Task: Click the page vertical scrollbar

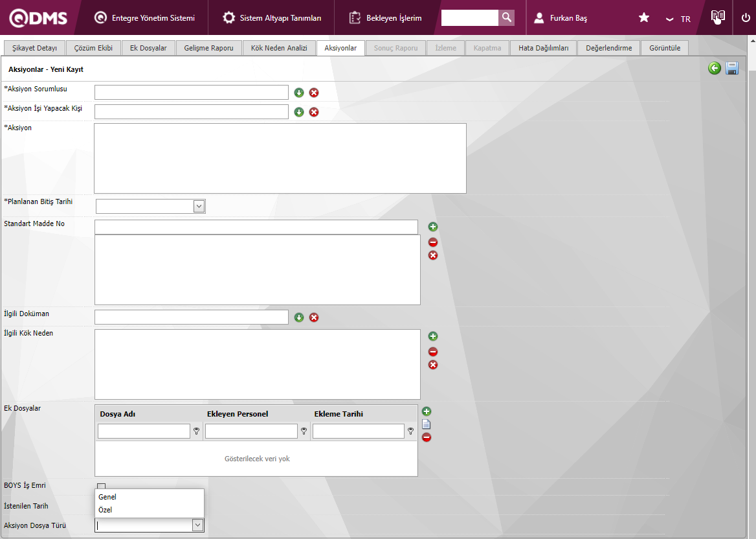Action: pyautogui.click(x=752, y=286)
